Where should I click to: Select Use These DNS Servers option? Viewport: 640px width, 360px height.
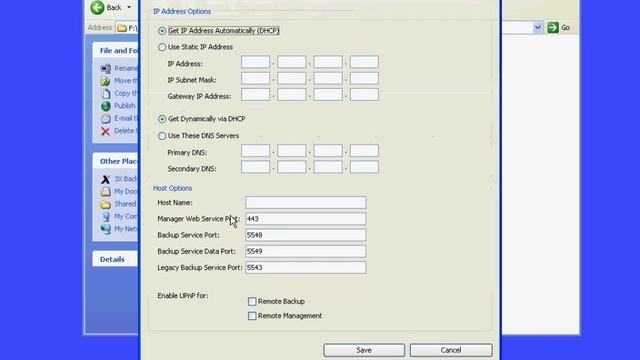(162, 136)
